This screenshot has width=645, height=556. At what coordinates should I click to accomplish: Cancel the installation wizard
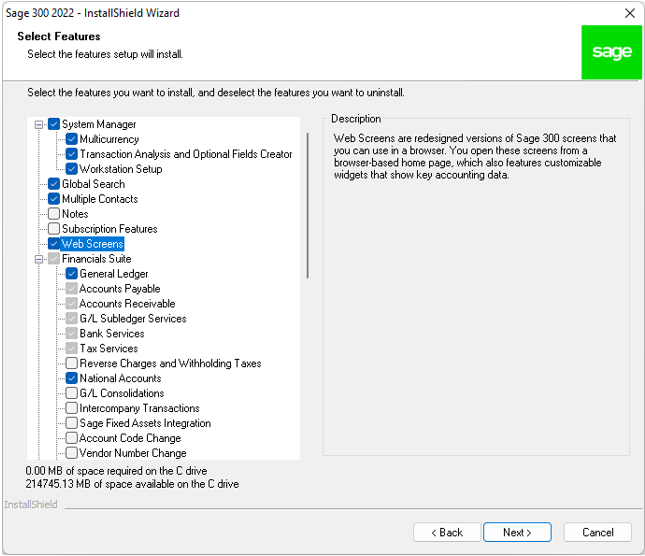(597, 532)
